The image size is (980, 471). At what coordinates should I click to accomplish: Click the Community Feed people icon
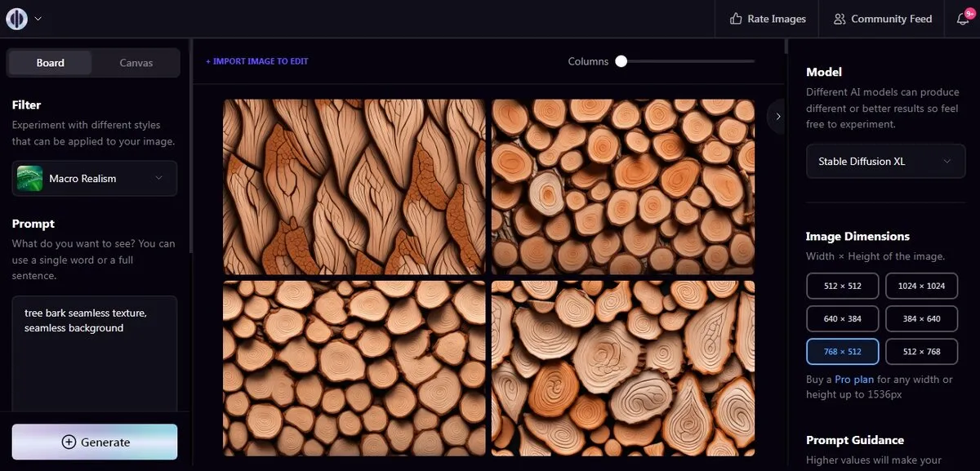(x=840, y=19)
